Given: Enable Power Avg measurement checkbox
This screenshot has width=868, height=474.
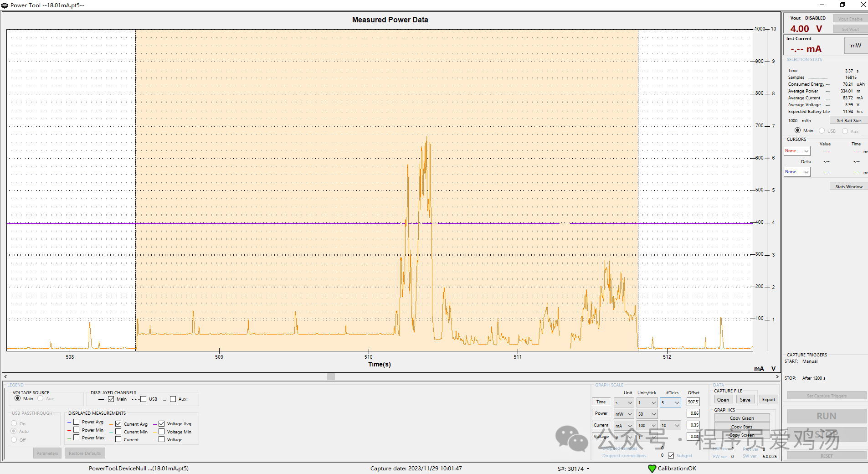Looking at the screenshot, I should pyautogui.click(x=77, y=422).
